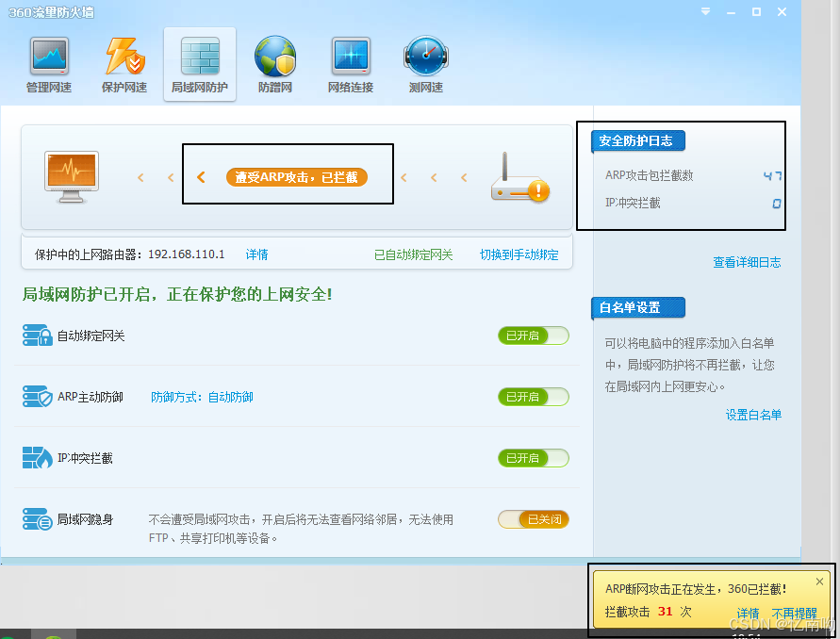Close the ARP attack notification popup

pyautogui.click(x=819, y=582)
